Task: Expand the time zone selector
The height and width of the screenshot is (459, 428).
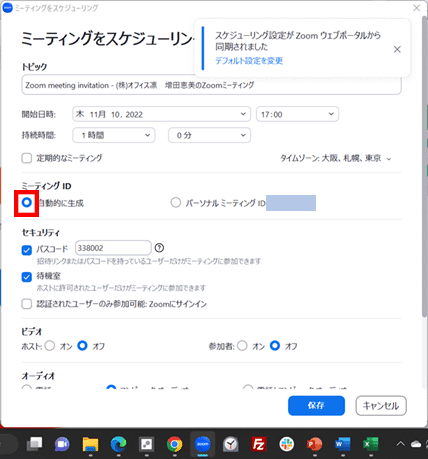Action: click(335, 158)
